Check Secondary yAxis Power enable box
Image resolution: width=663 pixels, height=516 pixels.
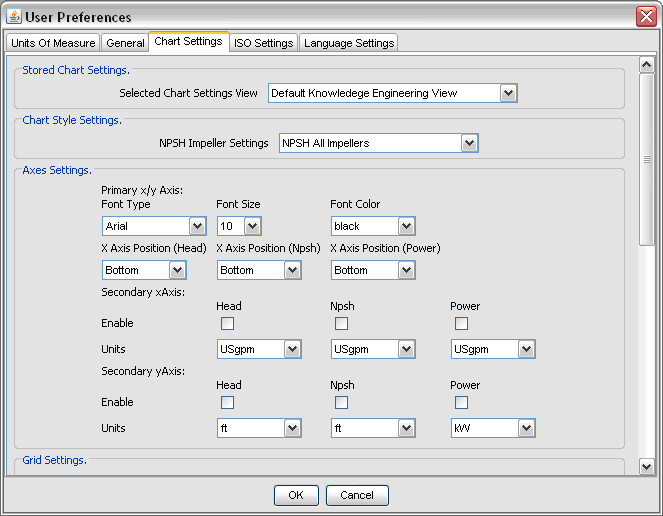(x=461, y=402)
